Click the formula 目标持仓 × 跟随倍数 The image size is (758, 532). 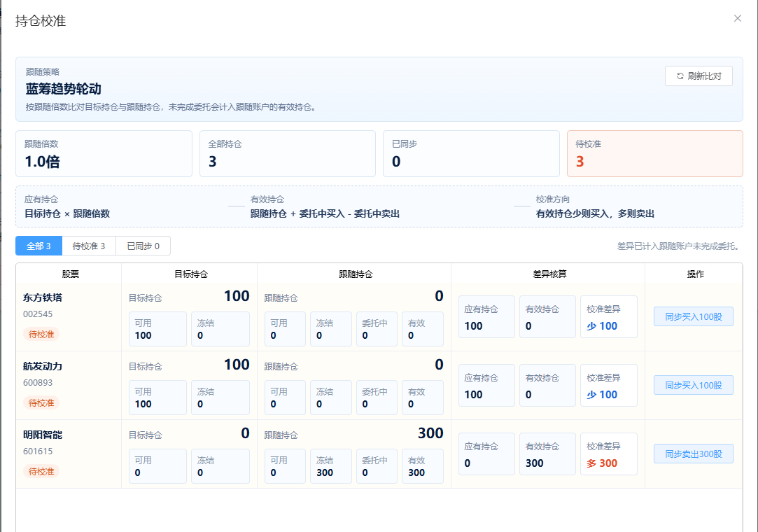tap(67, 213)
